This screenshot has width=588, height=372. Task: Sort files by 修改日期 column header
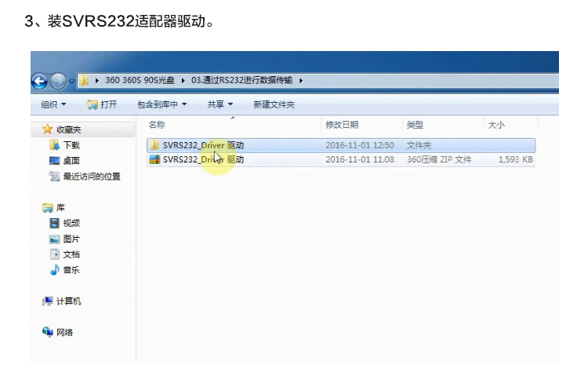[342, 125]
